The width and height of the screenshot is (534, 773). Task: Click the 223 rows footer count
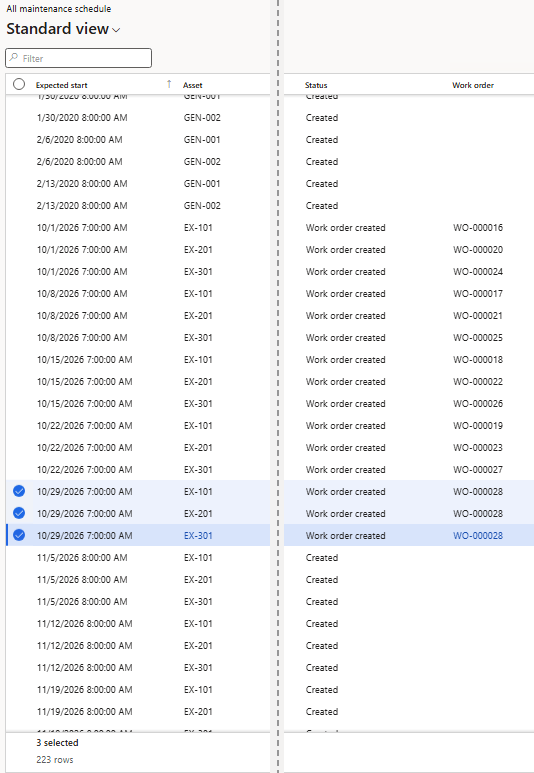point(55,760)
